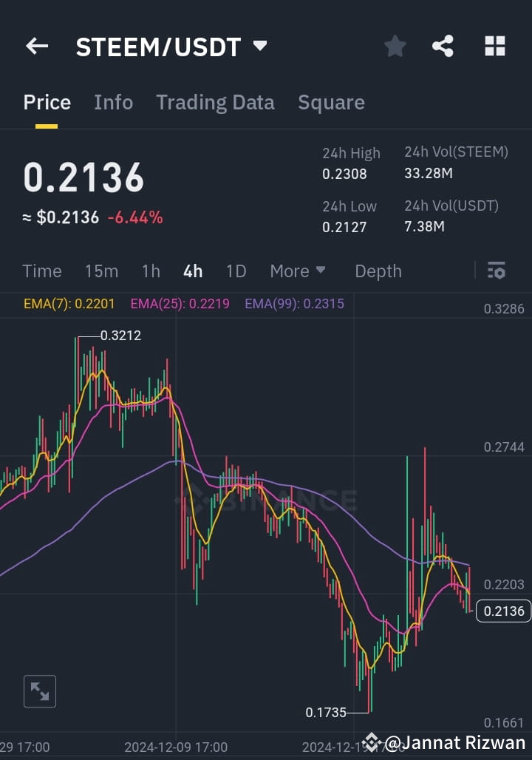Open the Trading Data tab
Image resolution: width=532 pixels, height=760 pixels.
[215, 103]
